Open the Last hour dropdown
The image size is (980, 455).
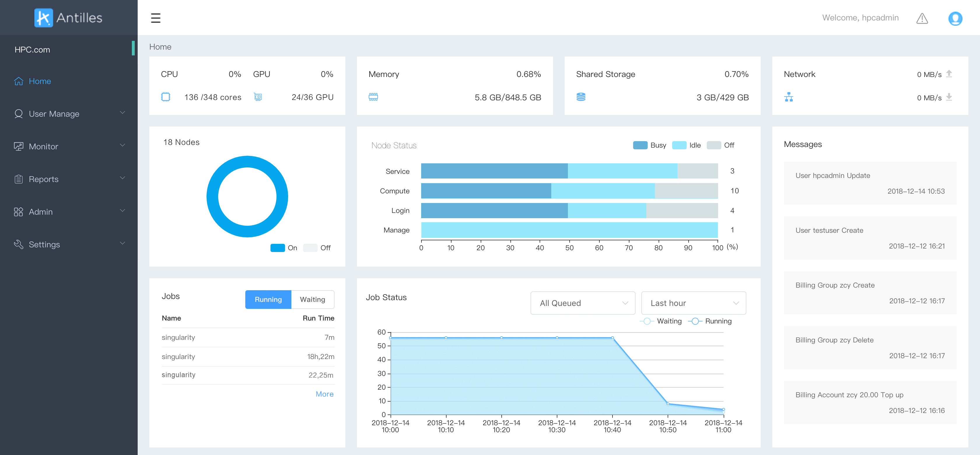tap(693, 303)
